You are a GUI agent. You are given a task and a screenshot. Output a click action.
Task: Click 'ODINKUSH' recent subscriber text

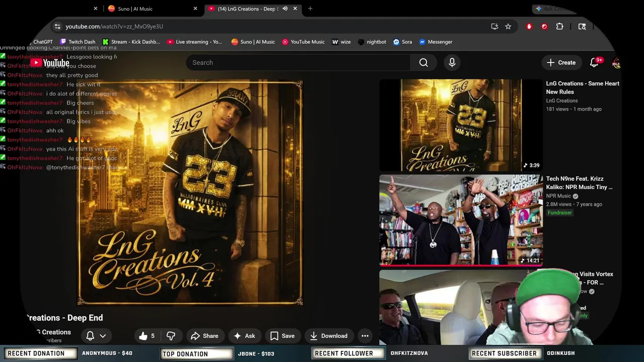pyautogui.click(x=560, y=353)
